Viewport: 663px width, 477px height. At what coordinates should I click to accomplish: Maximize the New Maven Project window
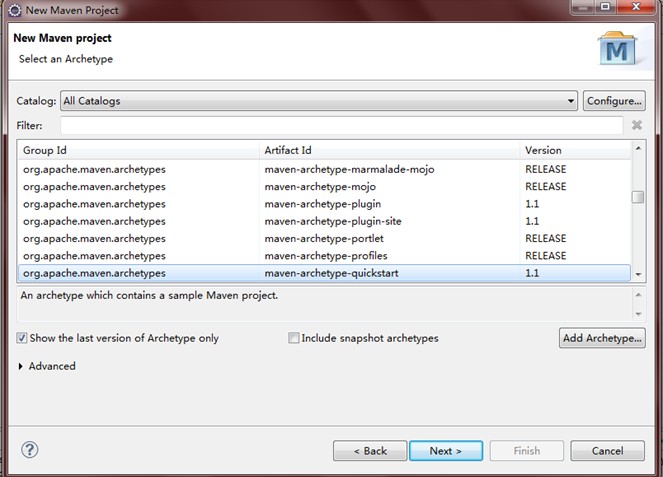pyautogui.click(x=606, y=7)
